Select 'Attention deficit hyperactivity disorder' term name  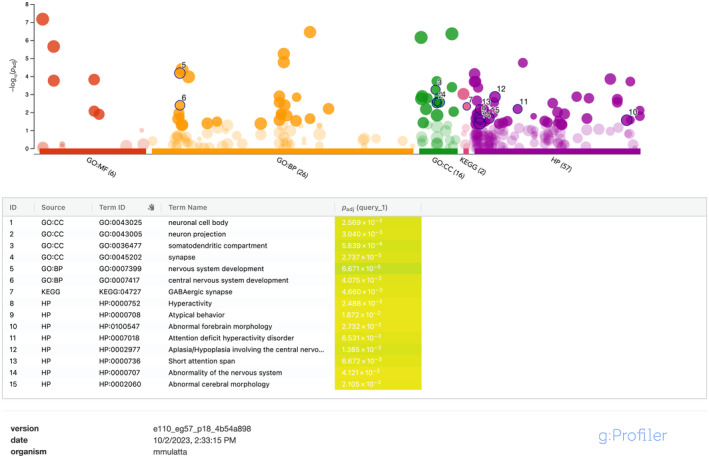pos(231,338)
